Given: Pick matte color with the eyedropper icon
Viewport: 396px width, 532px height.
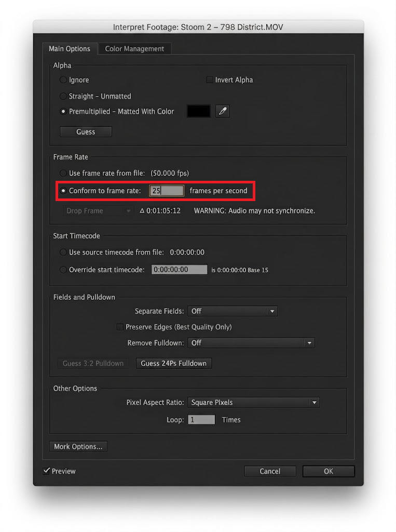Looking at the screenshot, I should tap(223, 111).
